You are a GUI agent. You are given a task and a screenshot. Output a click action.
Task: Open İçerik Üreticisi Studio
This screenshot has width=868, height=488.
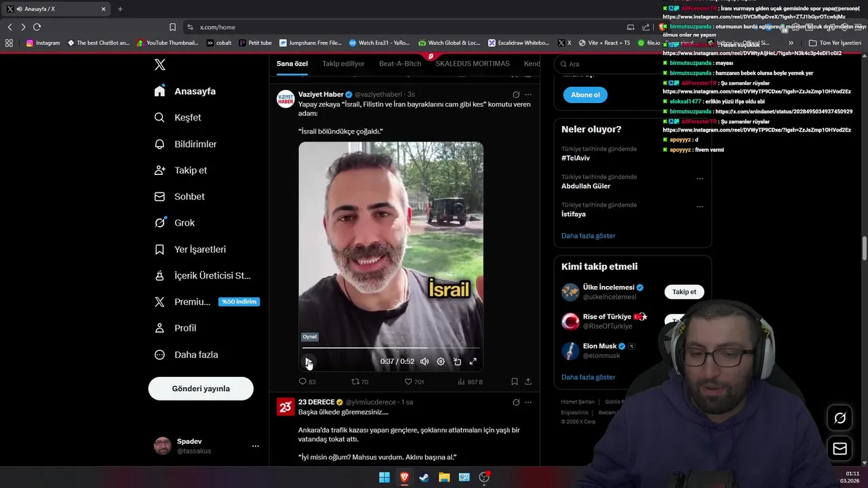203,276
